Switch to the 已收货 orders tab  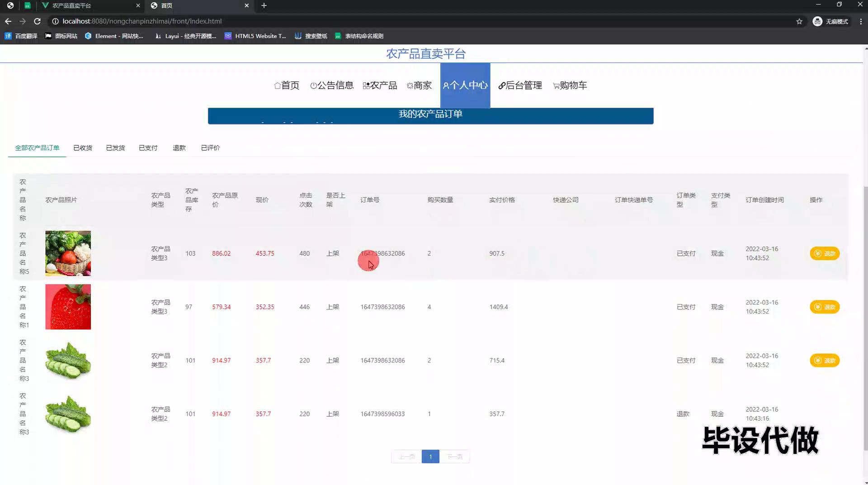coord(83,148)
